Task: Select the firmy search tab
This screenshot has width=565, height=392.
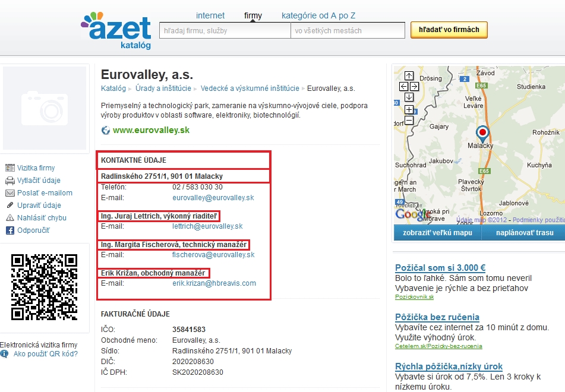Action: 253,15
